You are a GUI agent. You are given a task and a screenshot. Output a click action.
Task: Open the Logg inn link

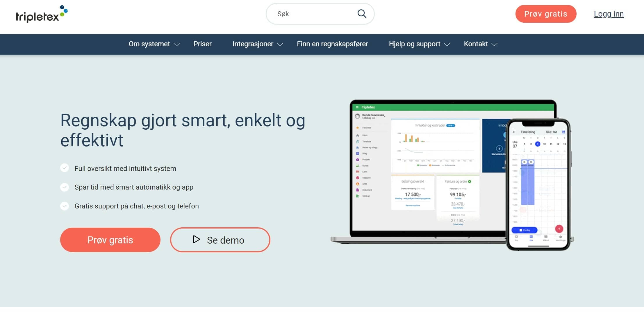click(609, 14)
